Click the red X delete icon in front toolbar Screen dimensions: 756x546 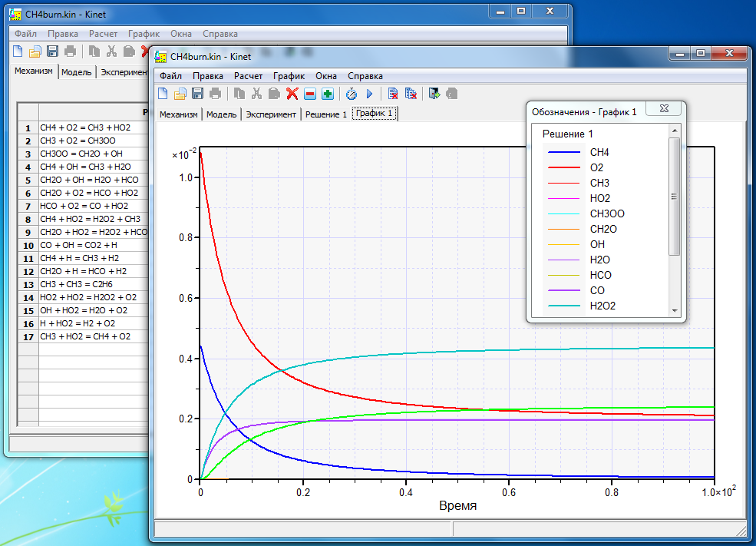tap(292, 94)
